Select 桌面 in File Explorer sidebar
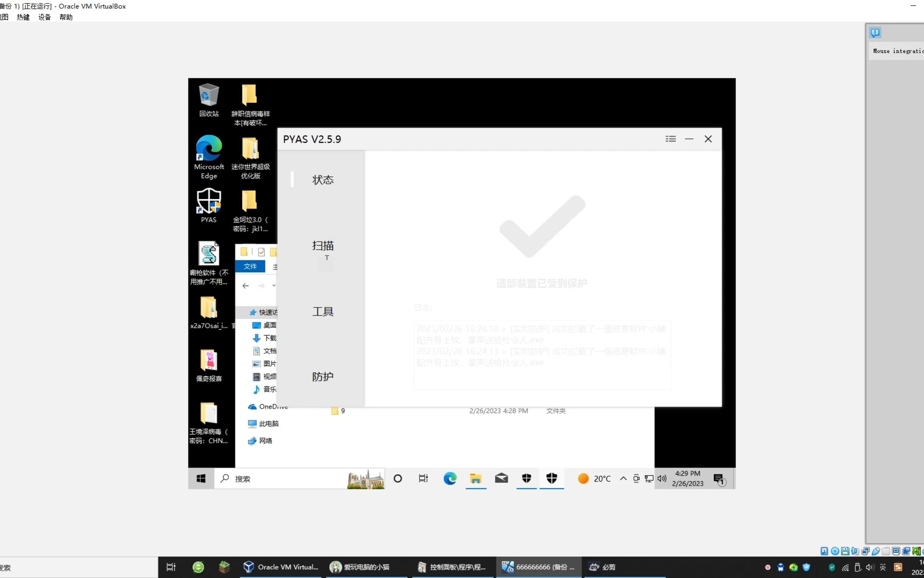The image size is (924, 578). tap(264, 325)
